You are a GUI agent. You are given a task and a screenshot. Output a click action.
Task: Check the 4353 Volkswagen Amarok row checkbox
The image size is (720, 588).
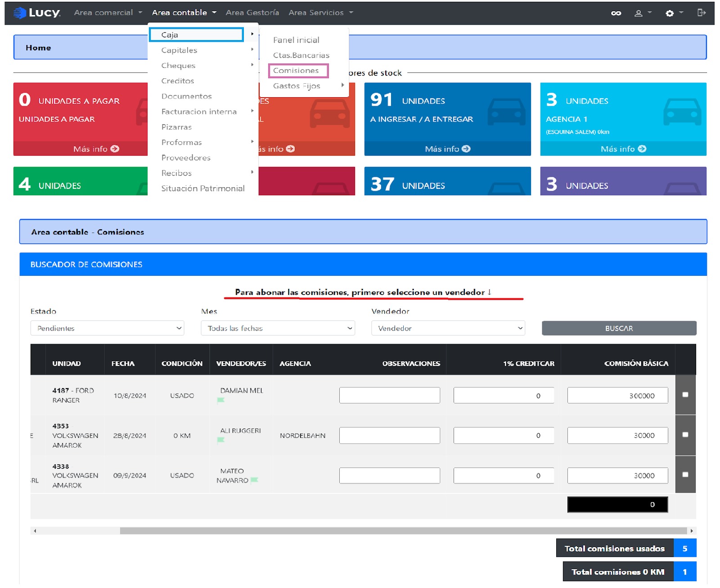pyautogui.click(x=685, y=435)
